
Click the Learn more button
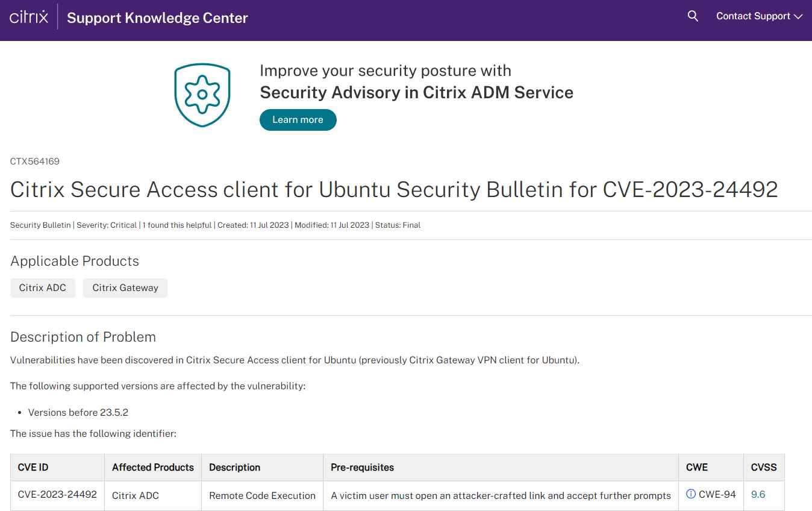pos(298,119)
